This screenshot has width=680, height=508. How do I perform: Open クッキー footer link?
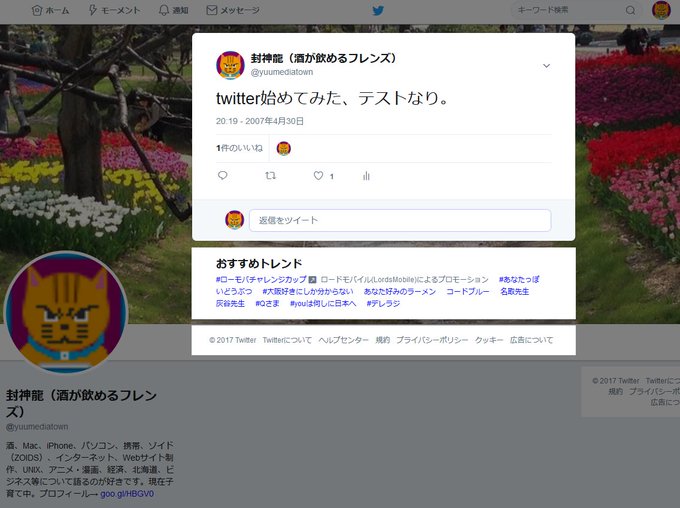[489, 340]
